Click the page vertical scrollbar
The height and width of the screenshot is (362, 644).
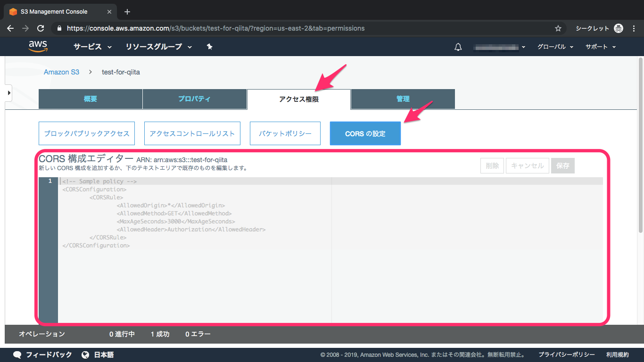tap(640, 145)
